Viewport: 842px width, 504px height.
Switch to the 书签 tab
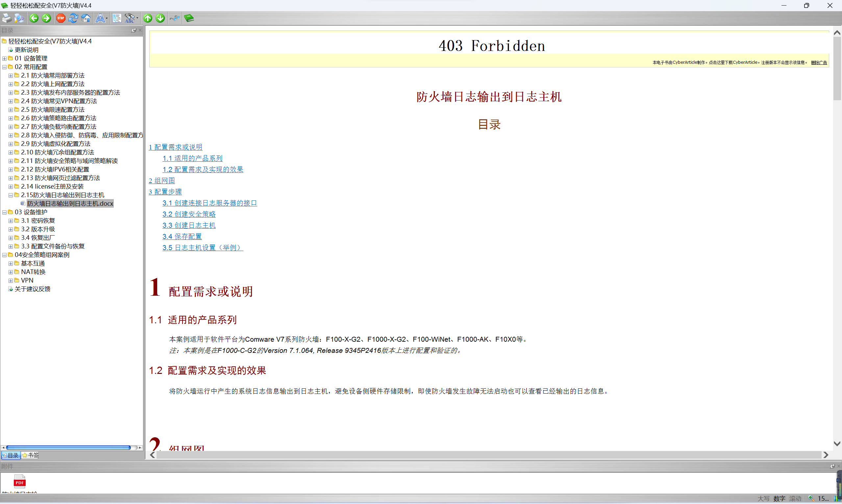(x=30, y=455)
